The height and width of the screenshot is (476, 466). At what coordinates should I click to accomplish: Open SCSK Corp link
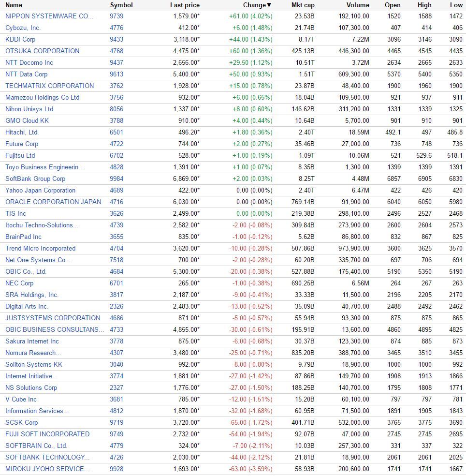[x=22, y=423]
